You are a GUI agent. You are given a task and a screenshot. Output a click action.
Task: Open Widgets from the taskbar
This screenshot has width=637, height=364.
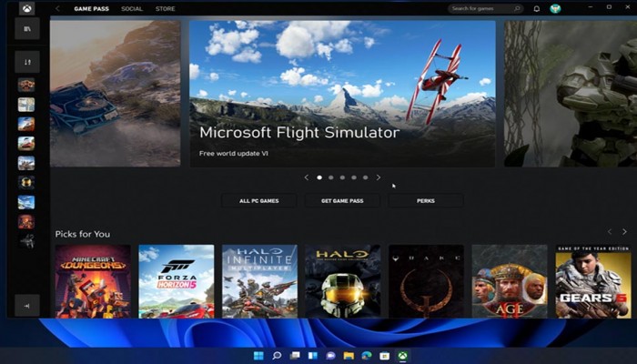click(312, 356)
